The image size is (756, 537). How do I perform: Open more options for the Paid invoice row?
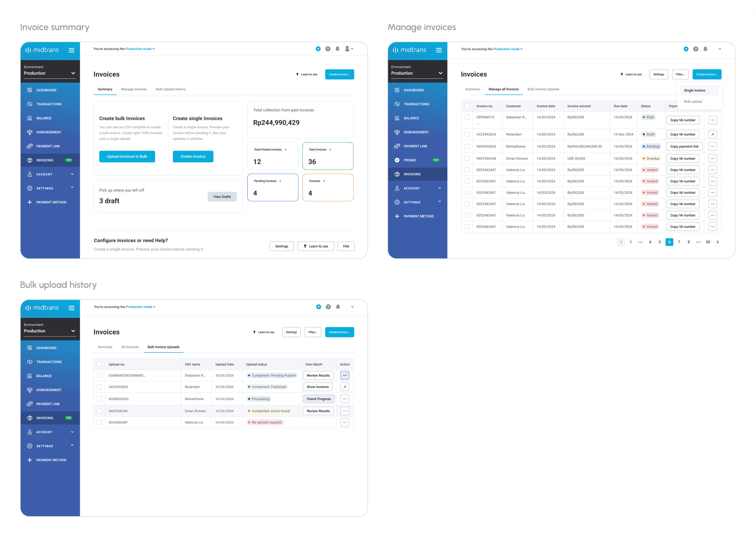(x=713, y=120)
